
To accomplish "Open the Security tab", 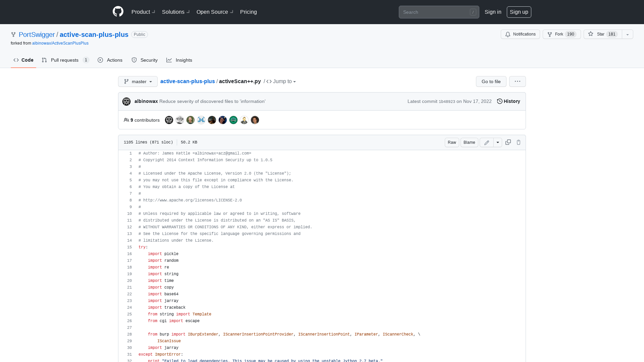I will pyautogui.click(x=145, y=60).
